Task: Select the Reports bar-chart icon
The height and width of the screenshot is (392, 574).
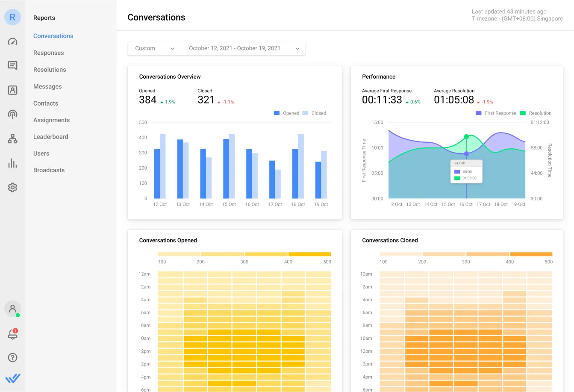Action: pos(12,163)
